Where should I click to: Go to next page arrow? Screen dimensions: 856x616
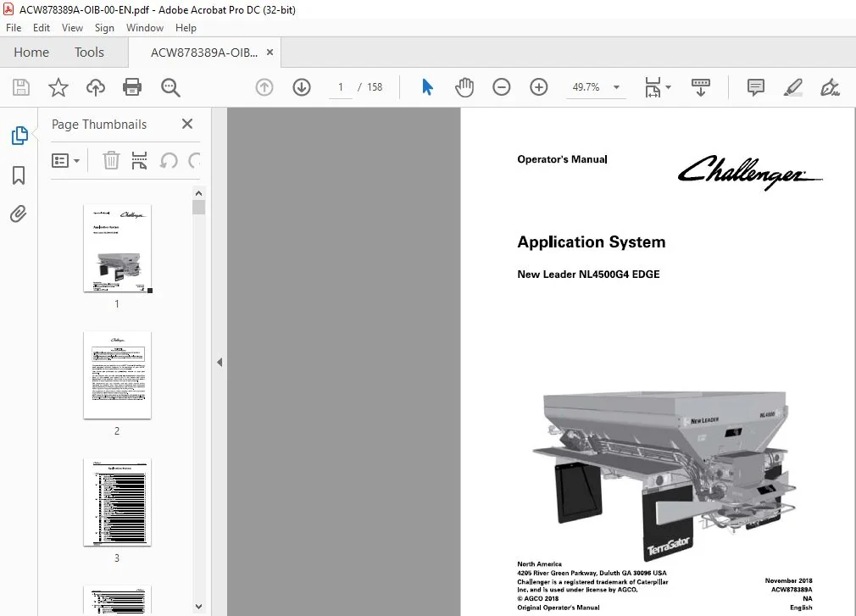click(x=302, y=87)
